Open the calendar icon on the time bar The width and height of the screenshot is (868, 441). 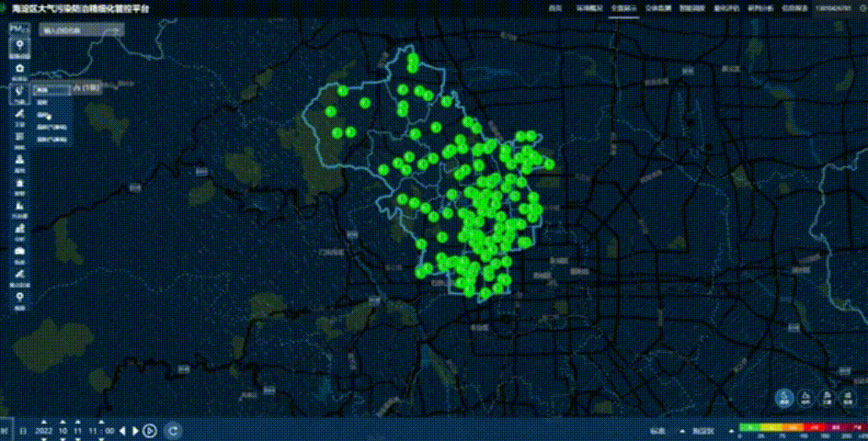click(23, 431)
